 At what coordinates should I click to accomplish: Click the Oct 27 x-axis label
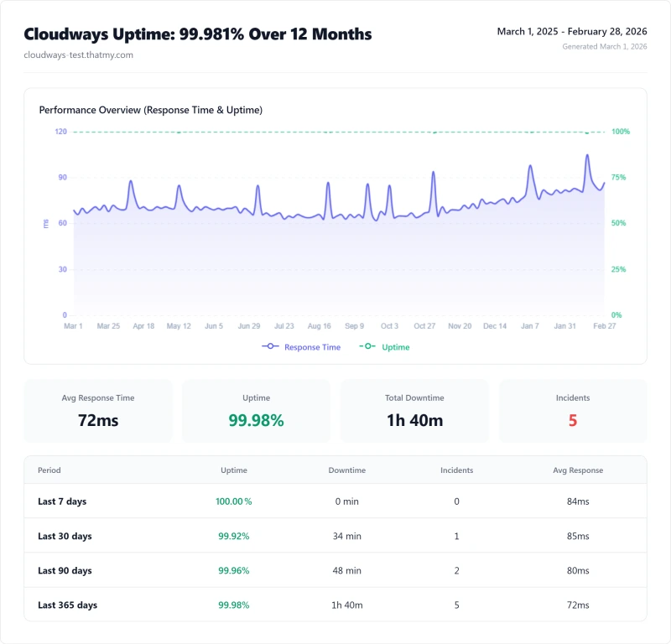[x=424, y=326]
